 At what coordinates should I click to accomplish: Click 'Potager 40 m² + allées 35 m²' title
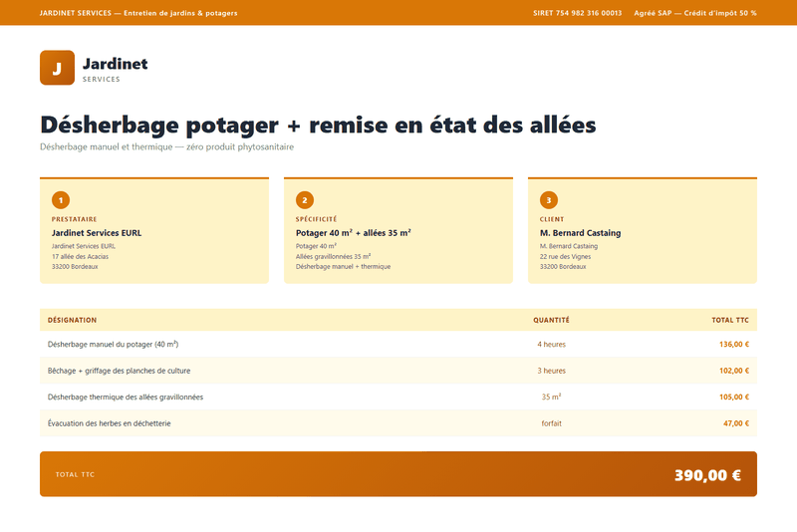coord(354,233)
